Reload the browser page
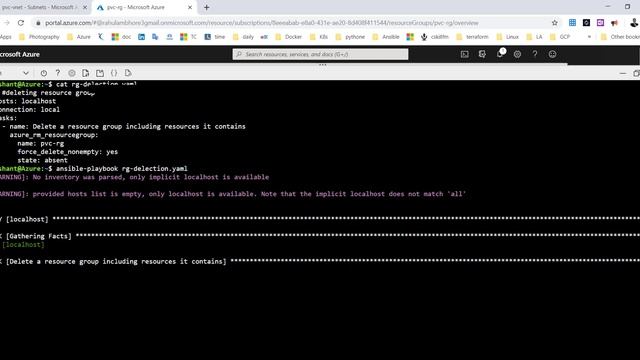Image resolution: width=640 pixels, height=360 pixels. tap(21, 23)
